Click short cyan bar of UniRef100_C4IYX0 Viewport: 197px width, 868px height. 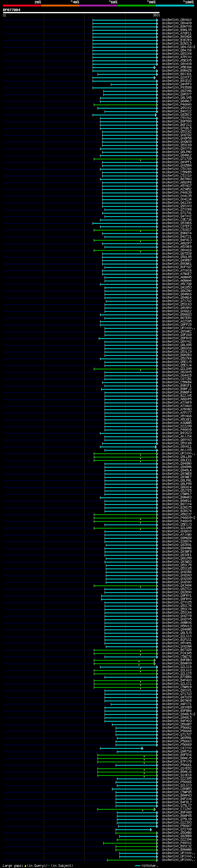point(122,749)
